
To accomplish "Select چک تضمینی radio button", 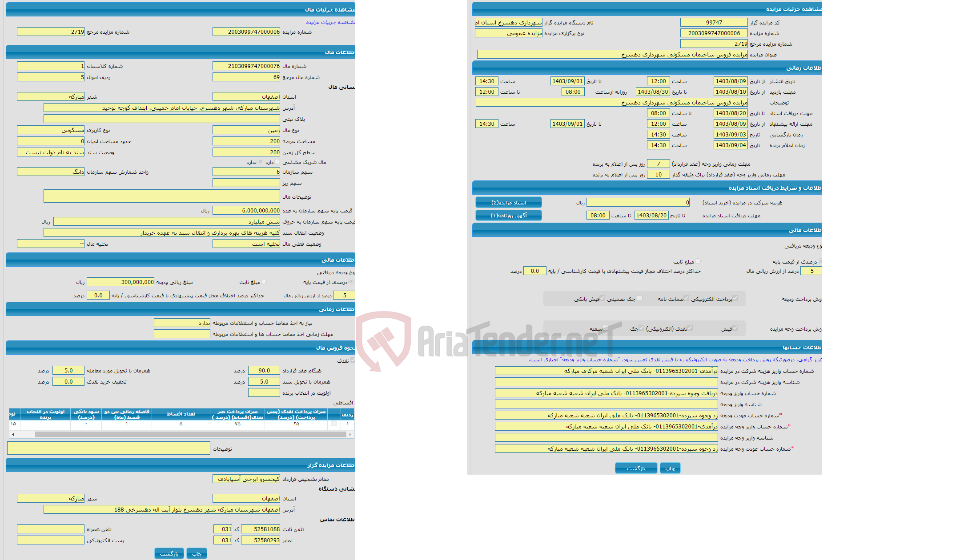I will tap(641, 299).
